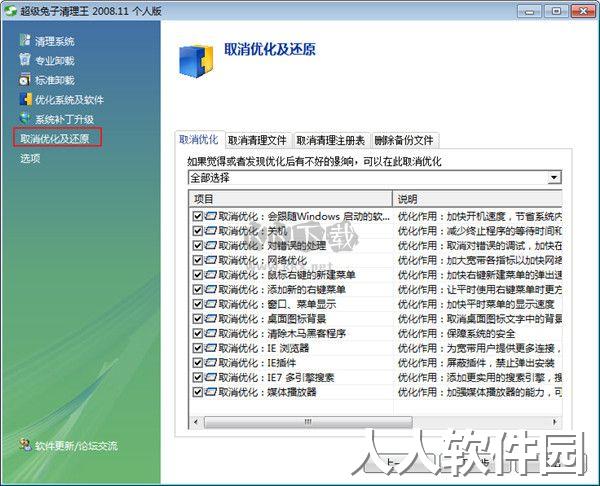The image size is (600, 486).
Task: Toggle 添加新的右键菜单 checkbox
Action: [x=197, y=289]
